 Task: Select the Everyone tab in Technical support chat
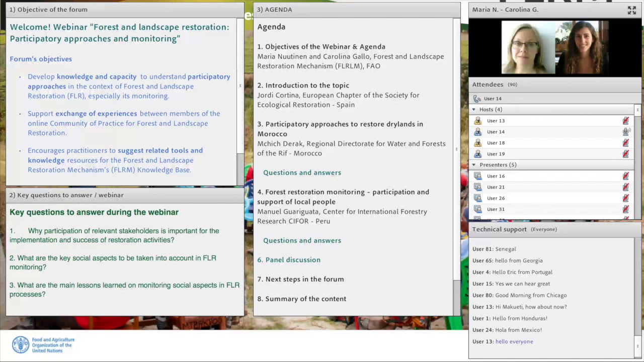[x=544, y=229]
